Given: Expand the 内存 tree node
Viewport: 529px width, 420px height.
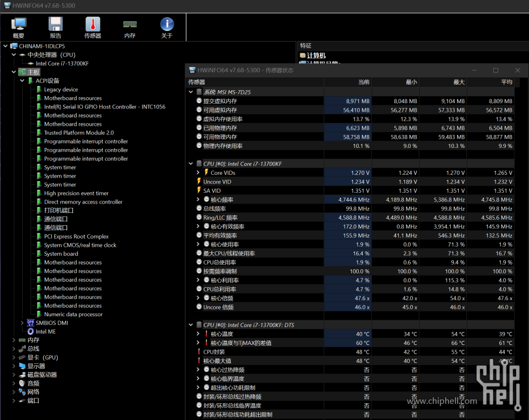Looking at the screenshot, I should coord(14,340).
